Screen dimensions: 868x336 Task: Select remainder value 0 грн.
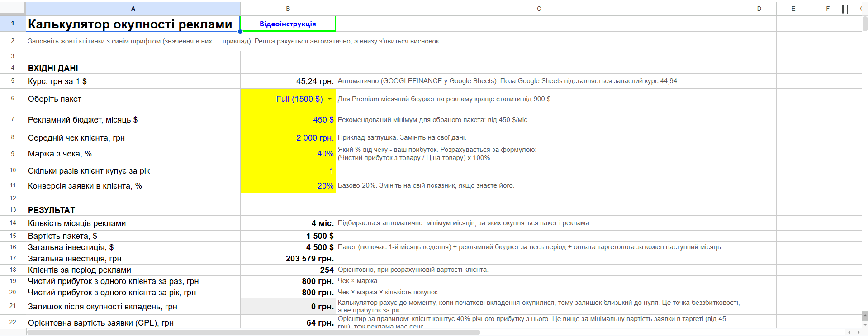click(x=288, y=307)
